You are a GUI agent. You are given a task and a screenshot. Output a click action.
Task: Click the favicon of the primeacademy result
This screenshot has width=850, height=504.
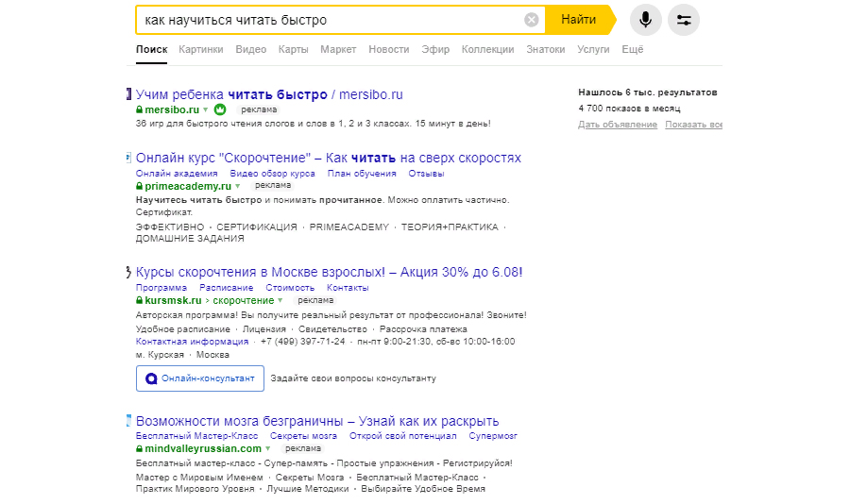128,158
